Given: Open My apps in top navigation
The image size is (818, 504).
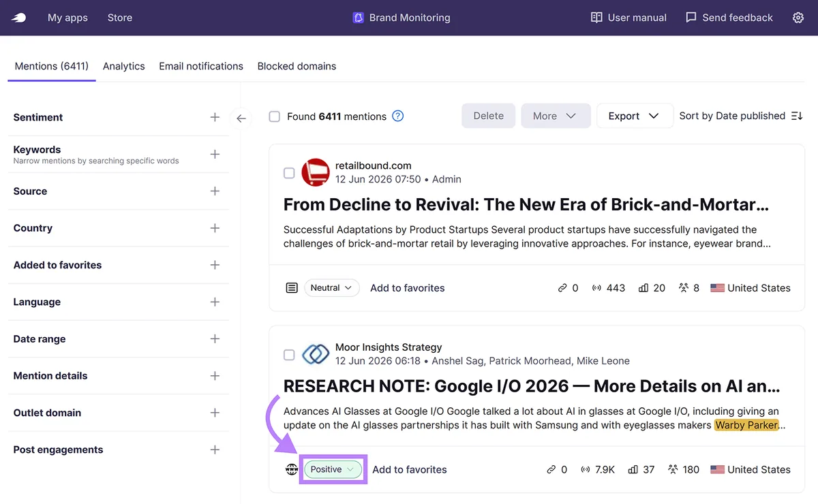Looking at the screenshot, I should tap(67, 18).
